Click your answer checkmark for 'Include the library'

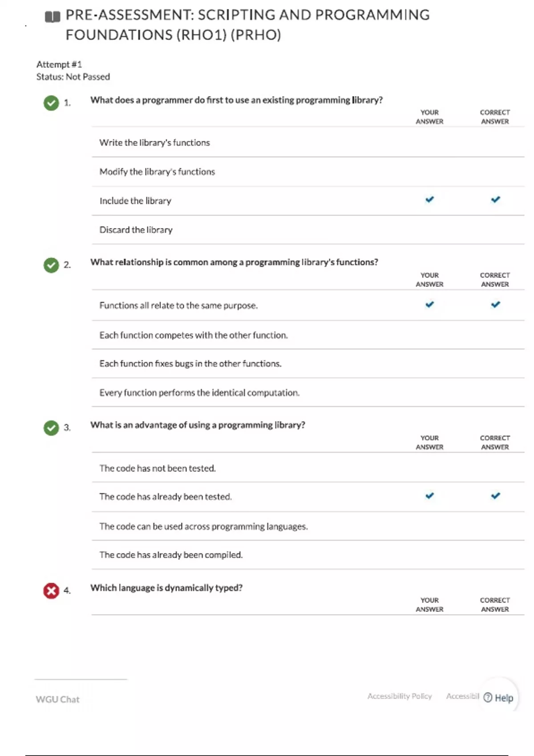[x=429, y=199]
